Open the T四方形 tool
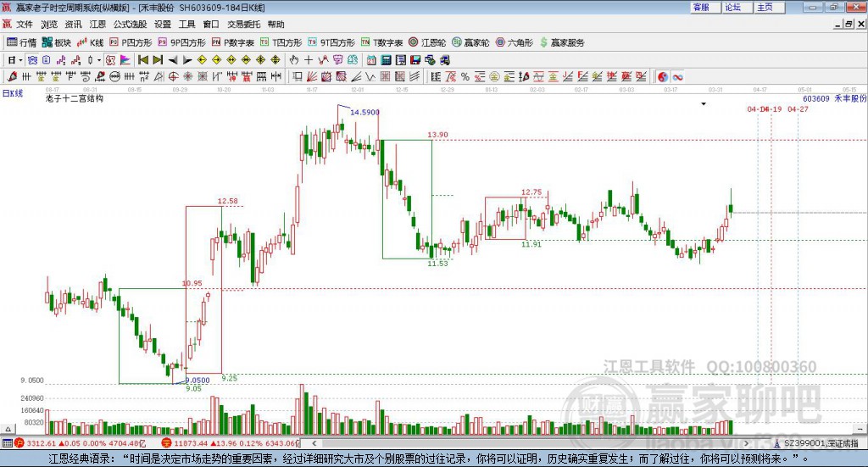Viewport: 868px width, 467px height. (x=281, y=42)
